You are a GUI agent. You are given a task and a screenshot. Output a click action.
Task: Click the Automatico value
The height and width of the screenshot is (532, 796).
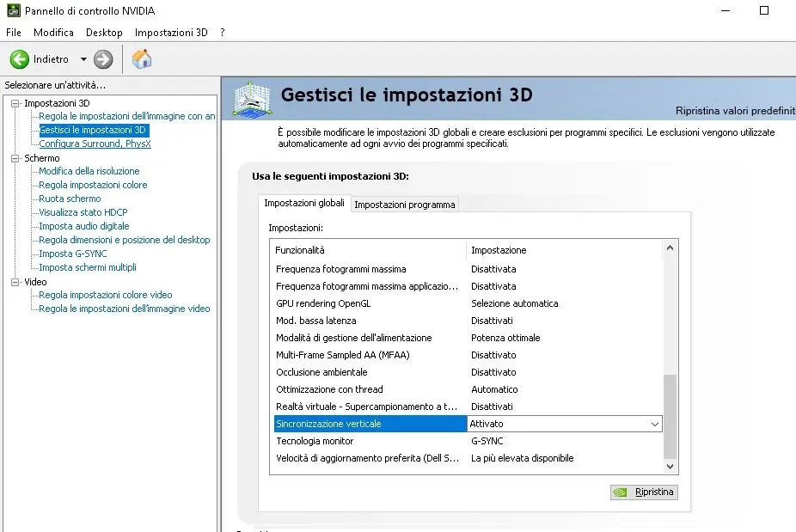pyautogui.click(x=494, y=390)
